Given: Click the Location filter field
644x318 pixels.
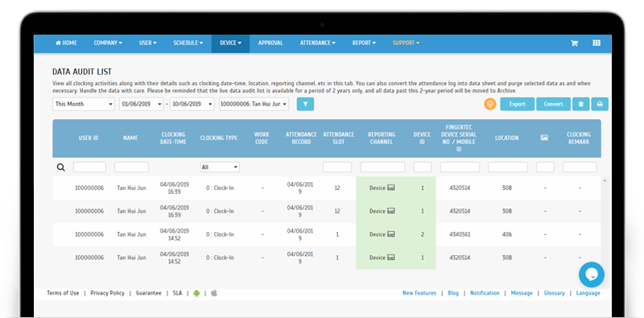Looking at the screenshot, I should coord(508,167).
